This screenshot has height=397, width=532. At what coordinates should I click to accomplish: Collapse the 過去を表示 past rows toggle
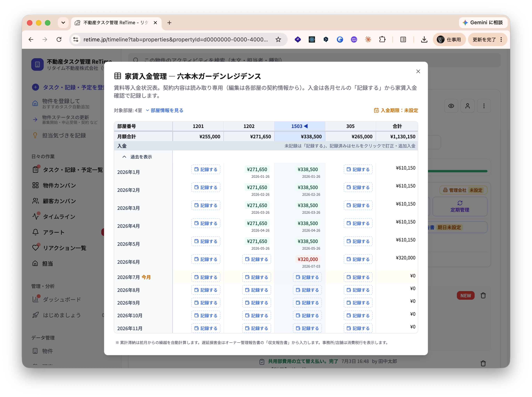click(x=137, y=157)
